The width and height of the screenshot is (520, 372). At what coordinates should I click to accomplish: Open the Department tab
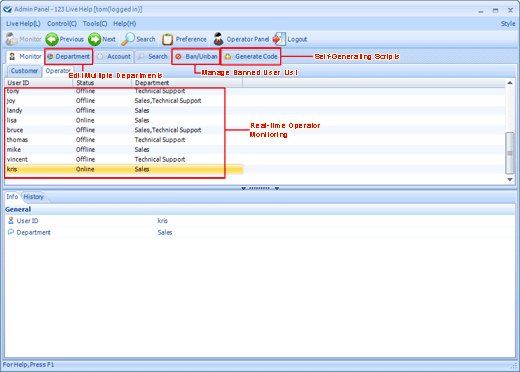[69, 57]
